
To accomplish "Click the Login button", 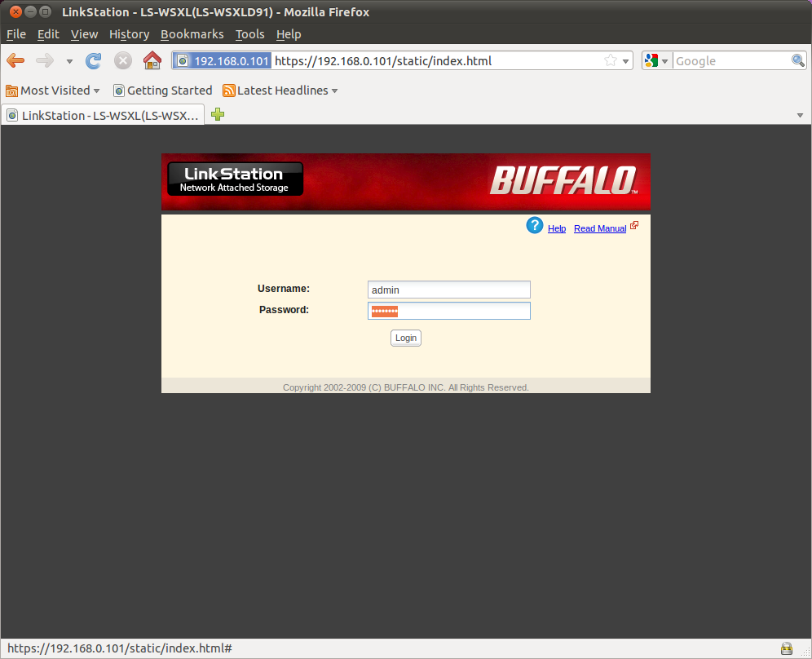I will click(x=406, y=338).
